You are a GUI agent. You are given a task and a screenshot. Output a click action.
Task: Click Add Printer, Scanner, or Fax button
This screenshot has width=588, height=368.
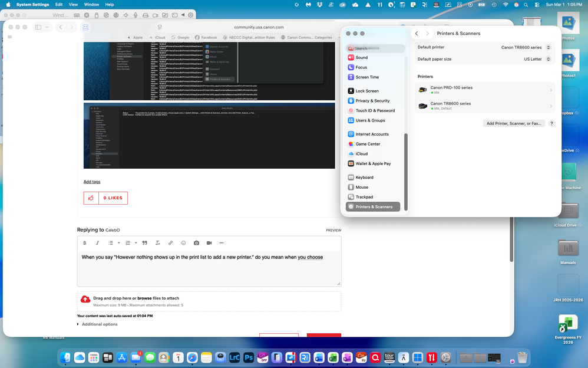coord(514,123)
